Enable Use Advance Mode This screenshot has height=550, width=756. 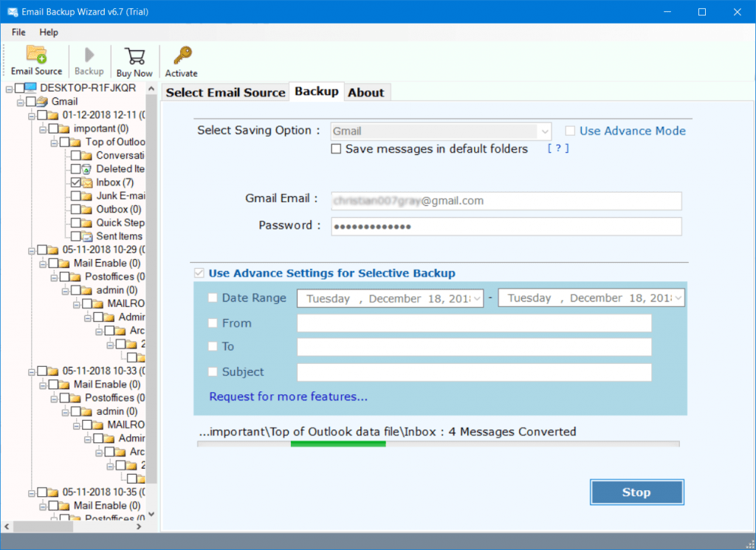pyautogui.click(x=570, y=131)
